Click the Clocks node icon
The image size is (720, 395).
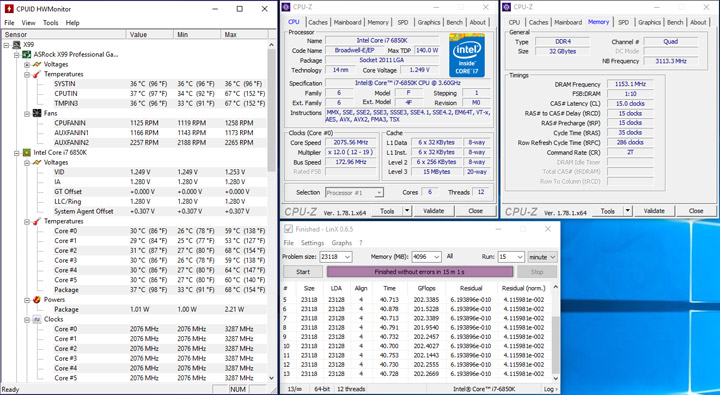37,319
